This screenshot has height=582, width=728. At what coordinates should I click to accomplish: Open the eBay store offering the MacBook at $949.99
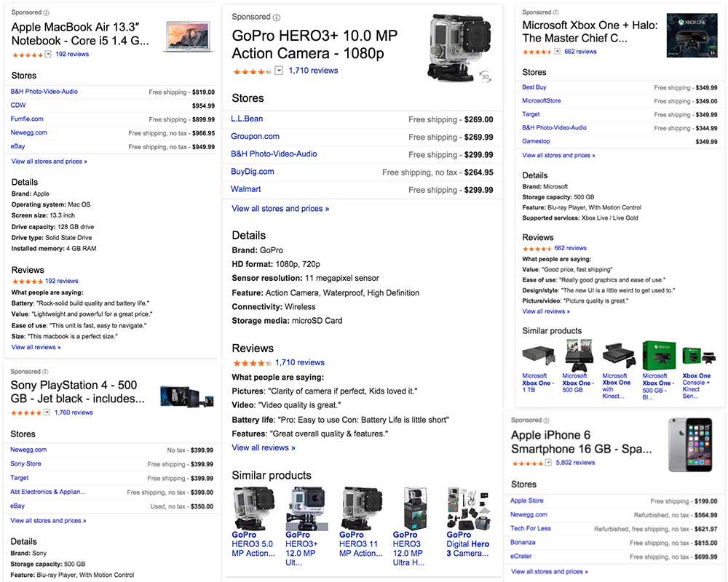[x=17, y=146]
